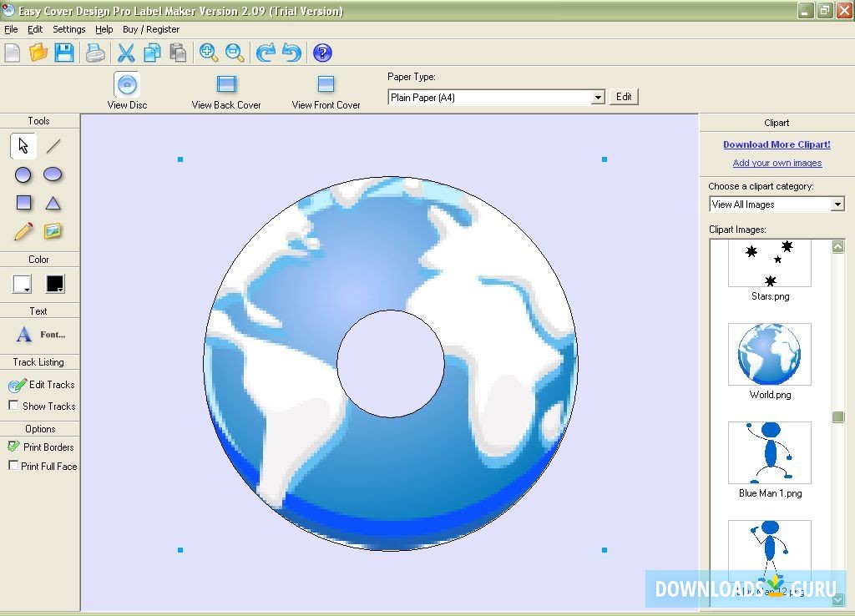Open the Buy / Register menu
Image resolution: width=855 pixels, height=616 pixels.
point(151,29)
